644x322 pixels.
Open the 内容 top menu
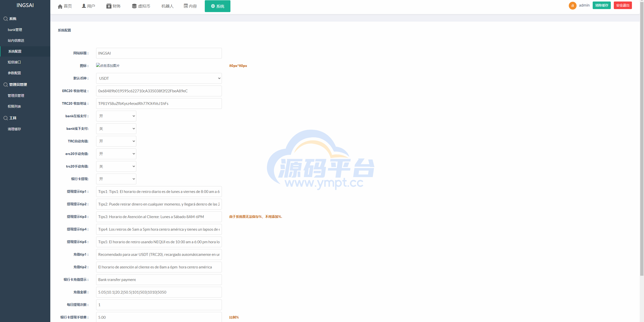[x=190, y=6]
